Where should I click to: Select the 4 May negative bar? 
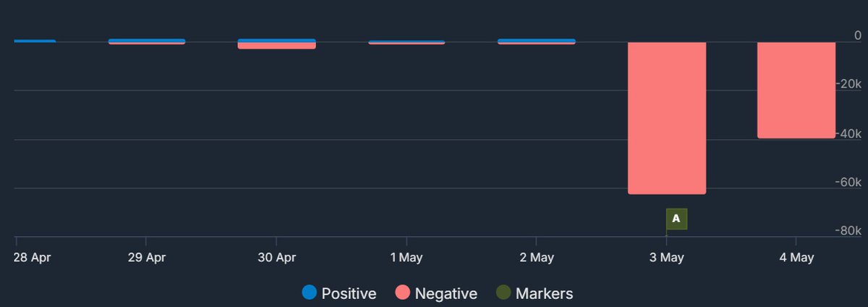coord(796,90)
